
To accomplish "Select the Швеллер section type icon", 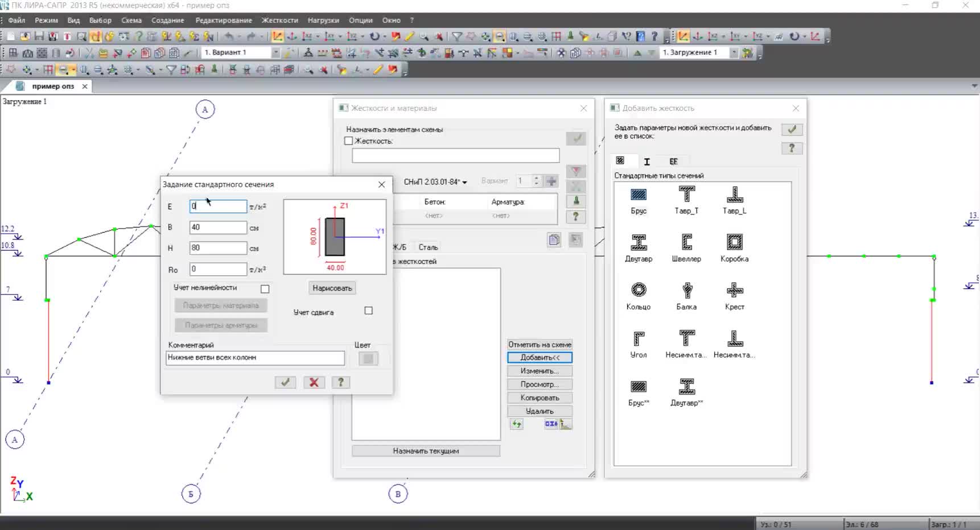I will coord(686,242).
